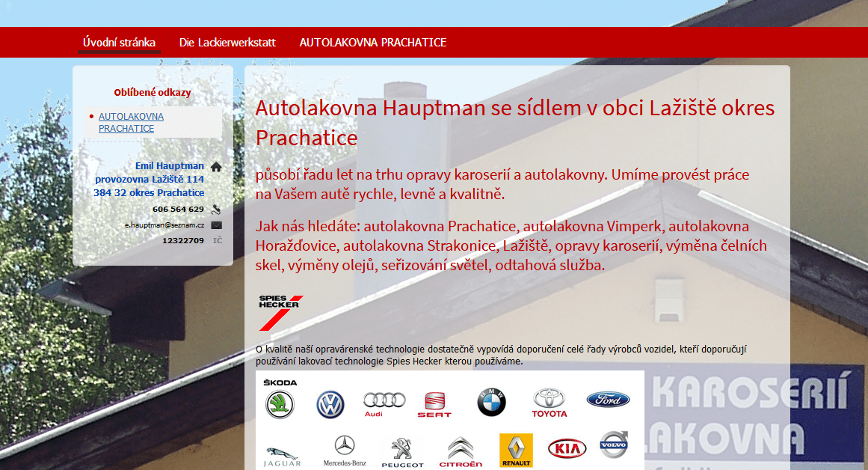This screenshot has width=868, height=470.
Task: Open the Die Lackierwerkstatt page
Action: 227,42
